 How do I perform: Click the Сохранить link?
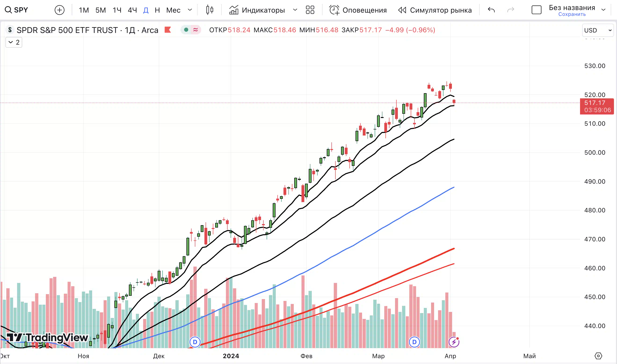pos(572,14)
